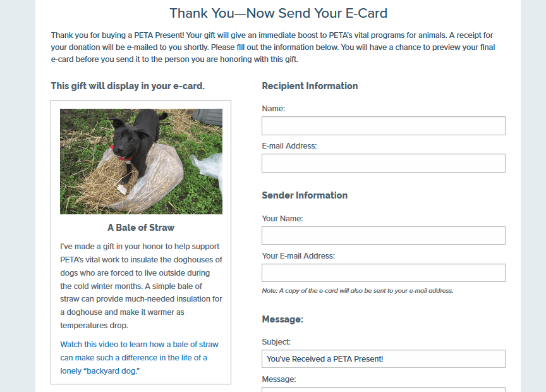
Task: Click the bold 'Message:' section heading
Action: pyautogui.click(x=282, y=319)
